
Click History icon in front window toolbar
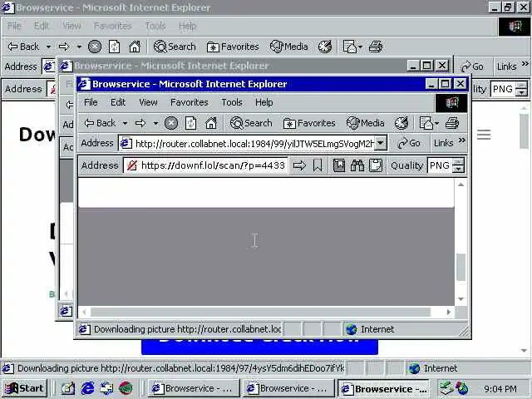pyautogui.click(x=401, y=123)
